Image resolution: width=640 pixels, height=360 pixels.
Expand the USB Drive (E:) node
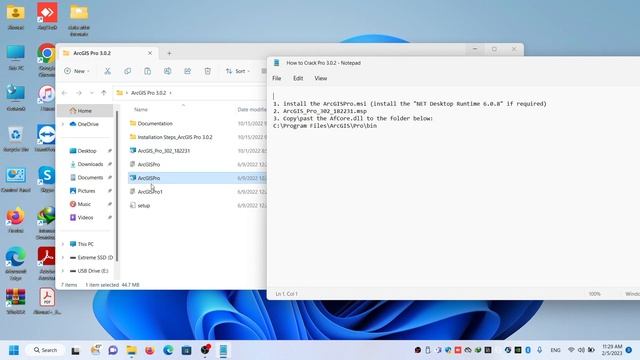tap(63, 271)
